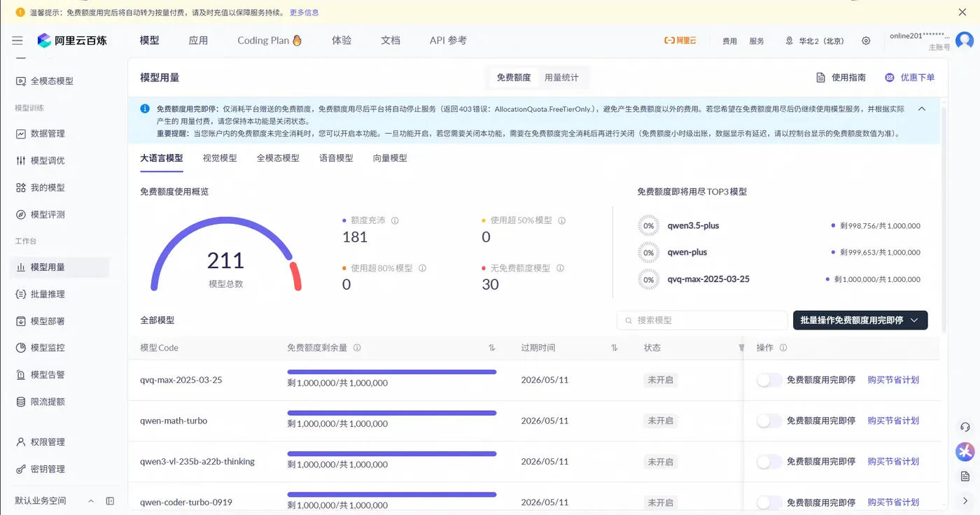Screen dimensions: 980x515
Task: Click the 优惠下单 button
Action: pos(910,78)
